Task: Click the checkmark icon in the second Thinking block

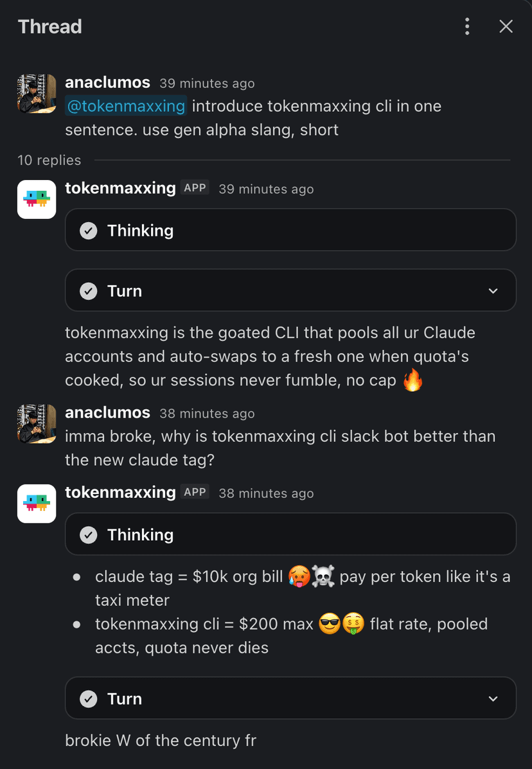Action: click(89, 535)
